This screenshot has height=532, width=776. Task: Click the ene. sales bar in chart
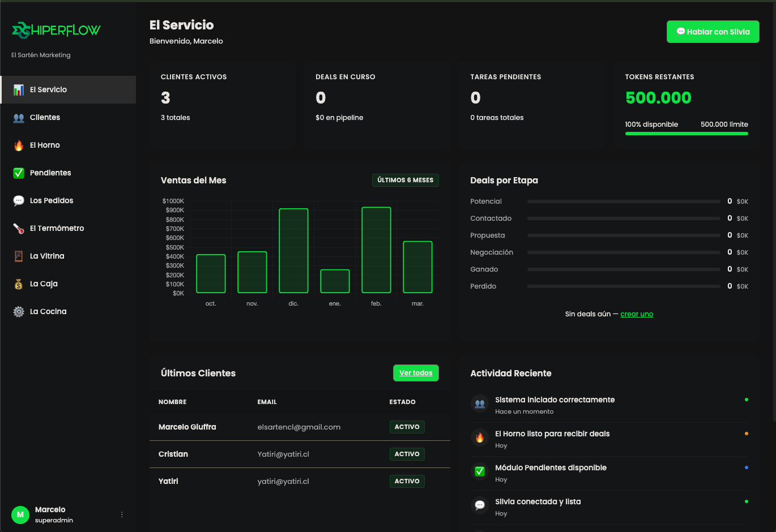point(335,281)
